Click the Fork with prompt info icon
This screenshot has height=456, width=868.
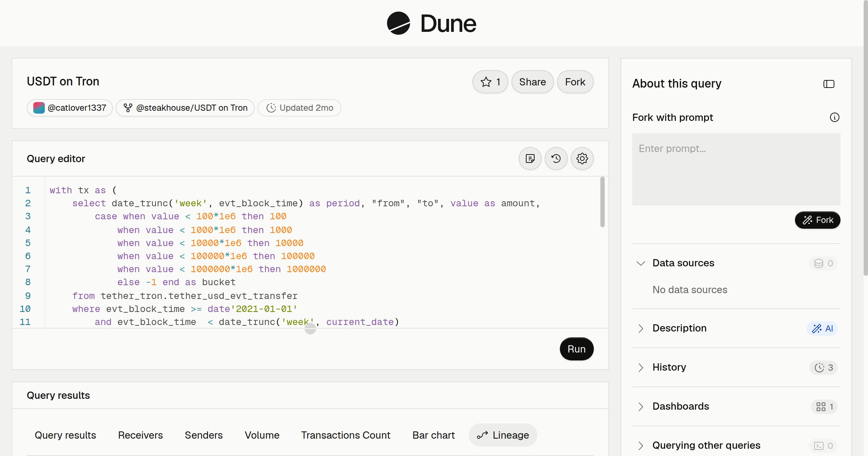[x=834, y=117]
